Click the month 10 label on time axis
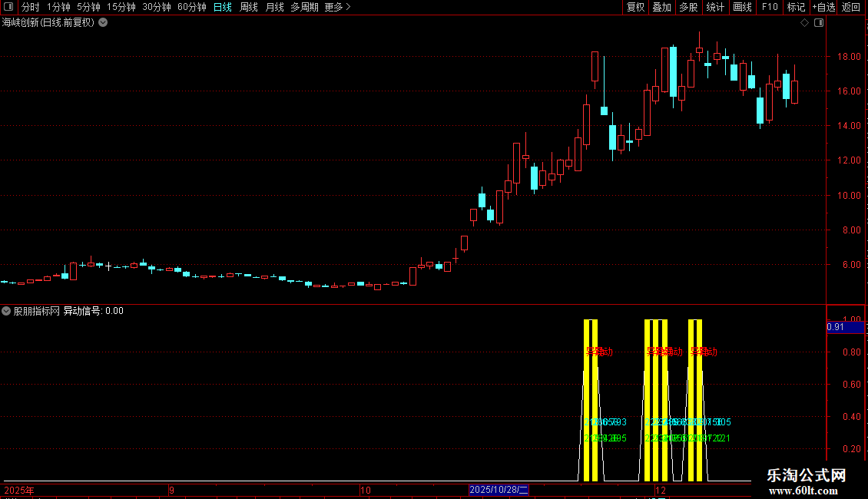868x499 pixels. pyautogui.click(x=366, y=490)
